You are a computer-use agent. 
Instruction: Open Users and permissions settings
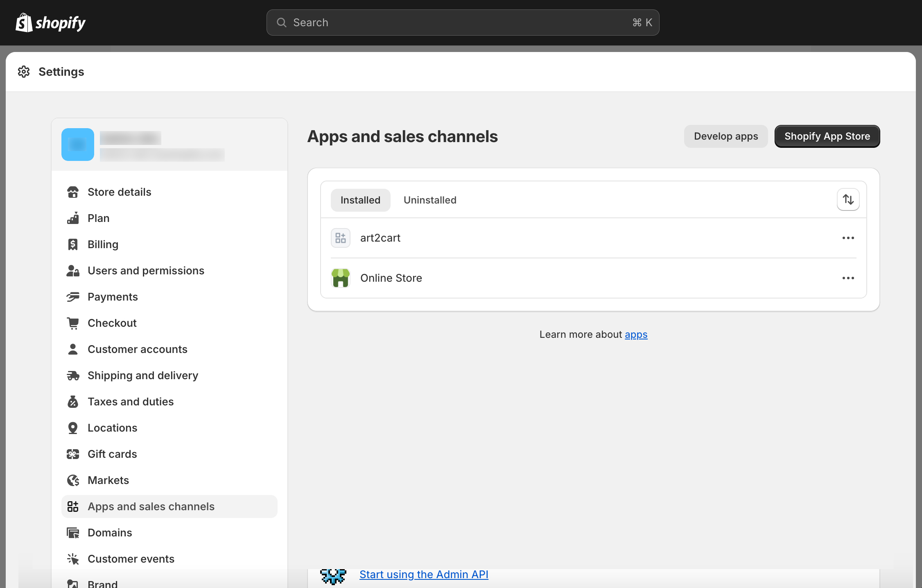146,271
